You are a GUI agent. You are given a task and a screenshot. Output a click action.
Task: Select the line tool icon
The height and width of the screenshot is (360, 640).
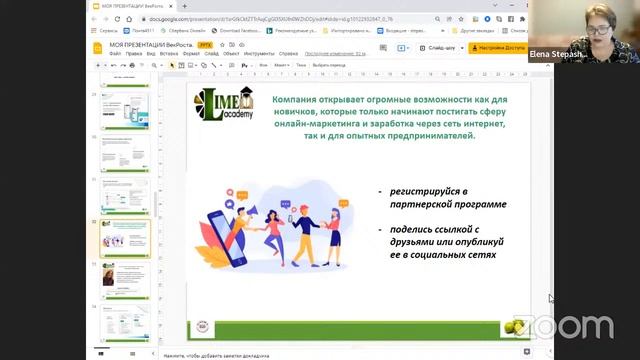214,65
